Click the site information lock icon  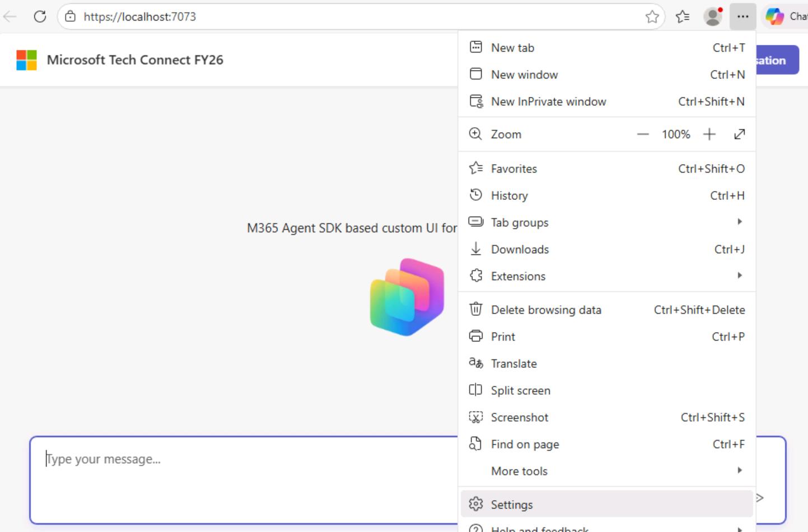click(x=71, y=17)
